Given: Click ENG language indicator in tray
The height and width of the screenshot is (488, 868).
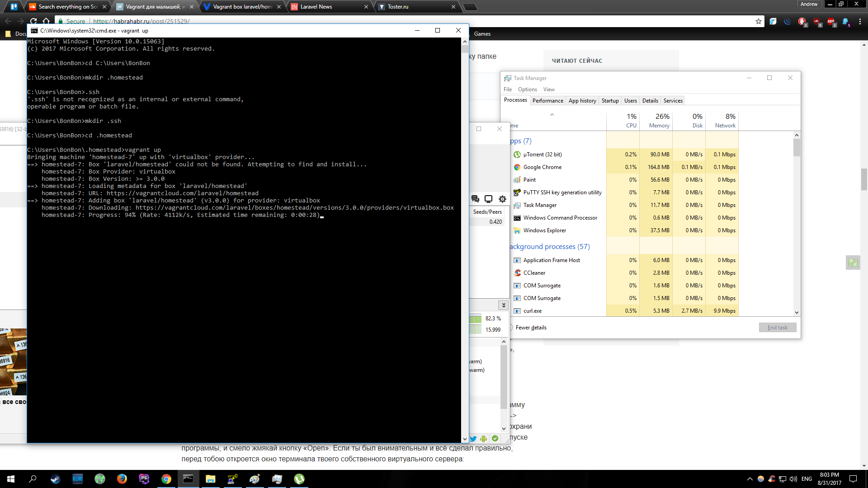Looking at the screenshot, I should (x=807, y=479).
